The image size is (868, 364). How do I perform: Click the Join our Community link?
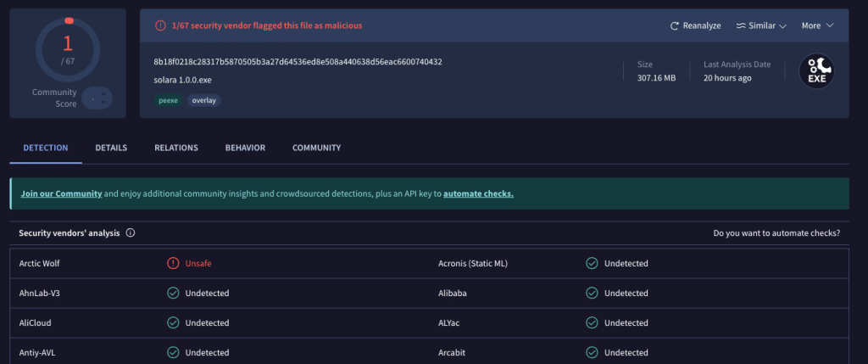[61, 193]
